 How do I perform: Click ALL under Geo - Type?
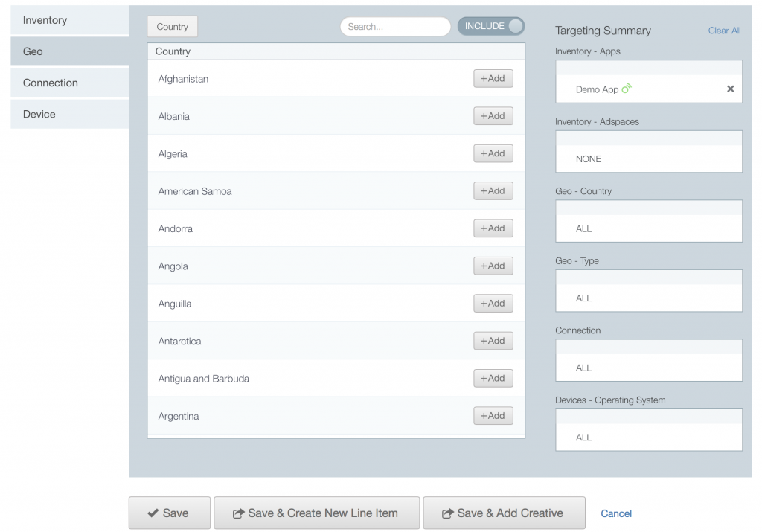(x=583, y=298)
